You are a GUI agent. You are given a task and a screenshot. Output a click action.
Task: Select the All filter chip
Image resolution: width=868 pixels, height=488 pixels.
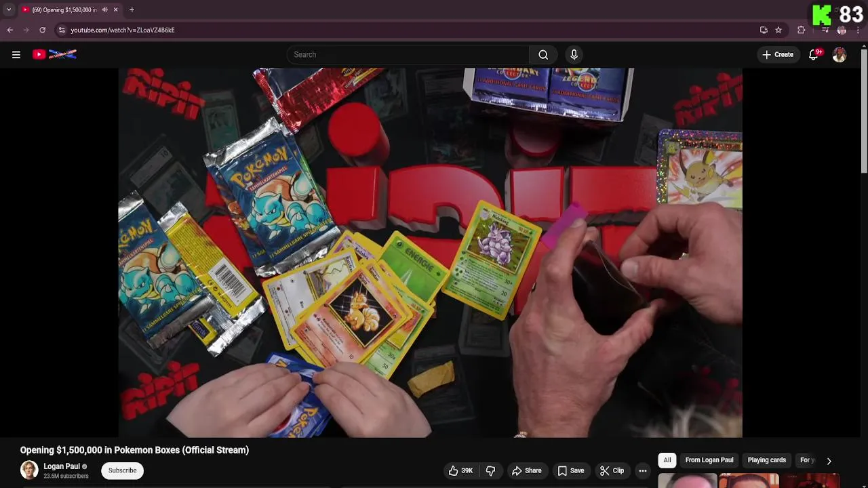tap(667, 460)
